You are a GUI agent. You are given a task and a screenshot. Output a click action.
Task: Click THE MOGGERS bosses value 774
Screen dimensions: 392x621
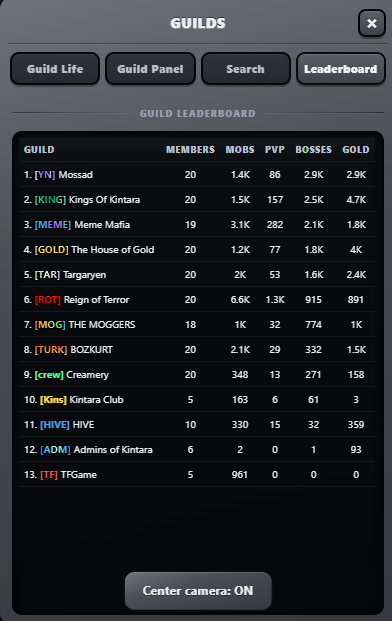[314, 324]
